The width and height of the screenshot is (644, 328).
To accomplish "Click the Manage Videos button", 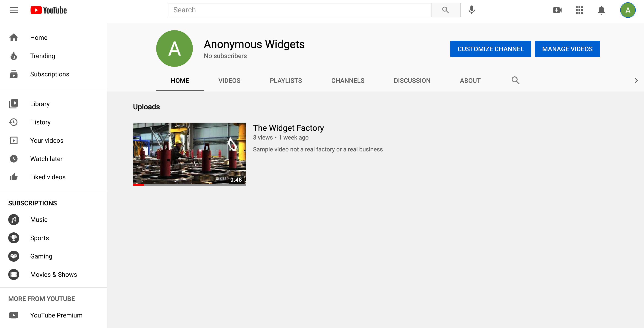I will pos(567,49).
